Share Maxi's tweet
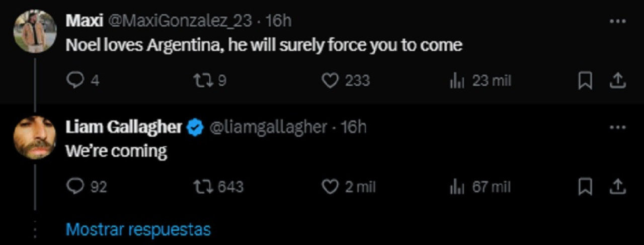This screenshot has height=245, width=644. coord(618,81)
